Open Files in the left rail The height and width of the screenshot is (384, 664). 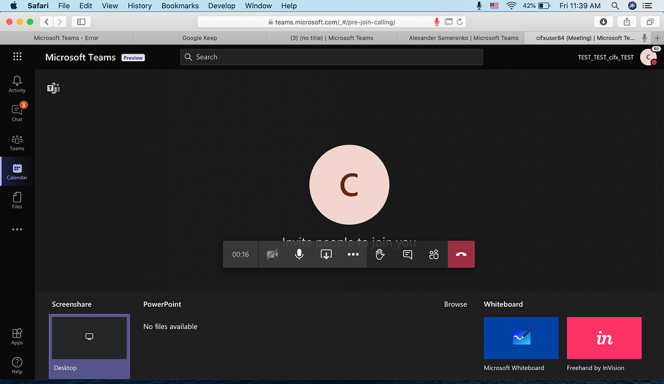[17, 200]
